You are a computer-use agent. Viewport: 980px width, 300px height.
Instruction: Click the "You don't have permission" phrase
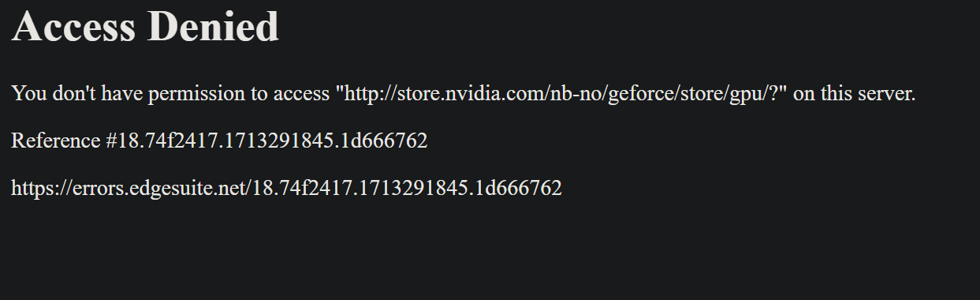tap(129, 94)
